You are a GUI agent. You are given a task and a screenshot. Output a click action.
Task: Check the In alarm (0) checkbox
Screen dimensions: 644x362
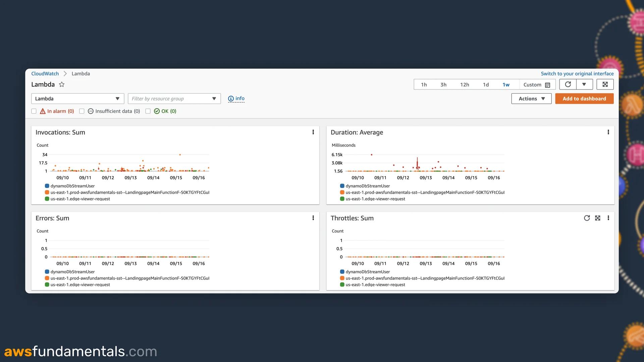tap(34, 111)
